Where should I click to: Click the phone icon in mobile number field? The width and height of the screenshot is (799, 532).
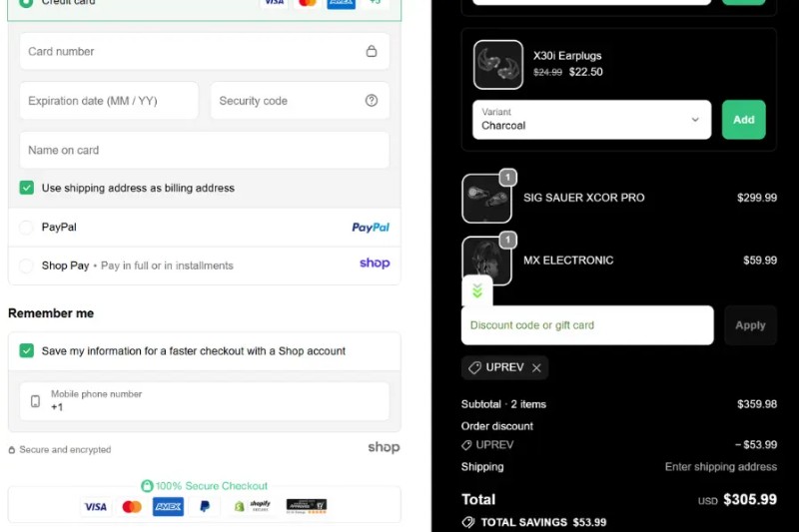coord(35,401)
